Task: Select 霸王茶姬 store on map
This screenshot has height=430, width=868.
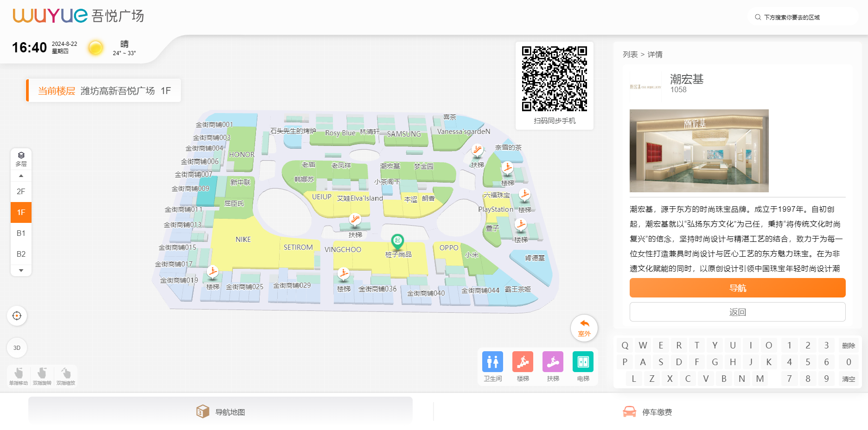Action: click(517, 289)
